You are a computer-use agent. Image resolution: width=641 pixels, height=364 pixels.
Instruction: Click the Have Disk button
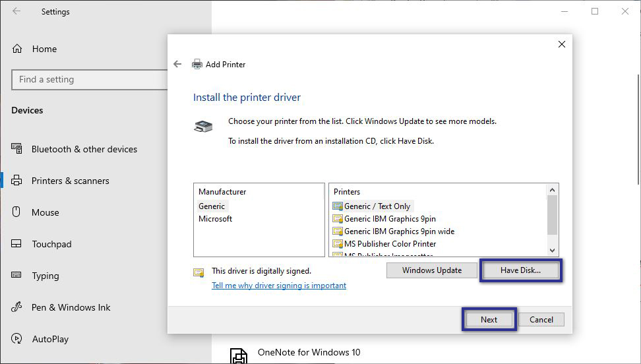tap(520, 270)
